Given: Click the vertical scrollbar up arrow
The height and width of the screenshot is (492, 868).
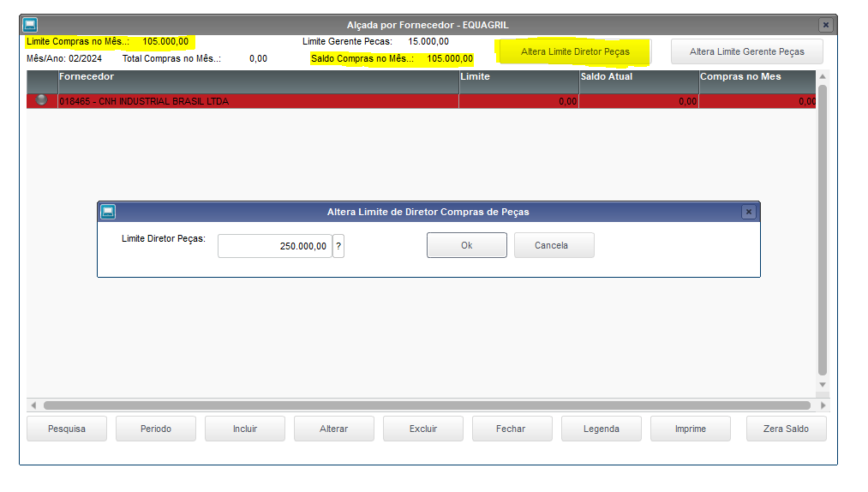Looking at the screenshot, I should tap(823, 76).
